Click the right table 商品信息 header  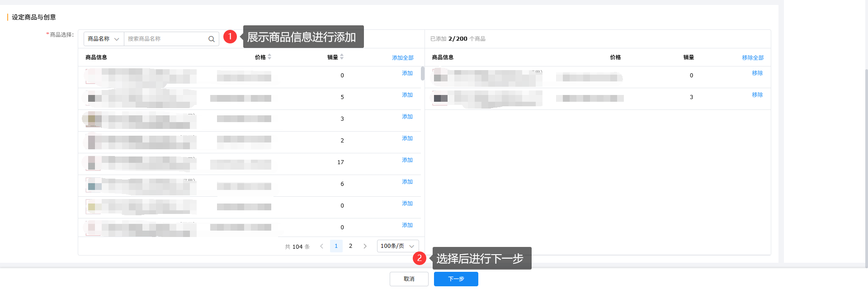[x=442, y=57]
